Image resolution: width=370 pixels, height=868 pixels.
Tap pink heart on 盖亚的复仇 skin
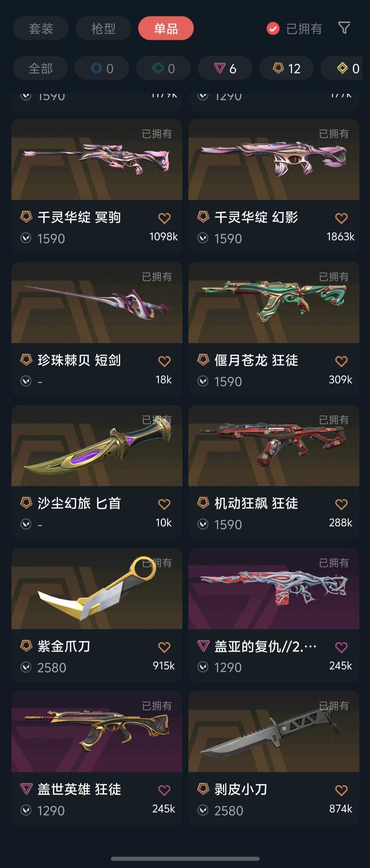tap(341, 647)
